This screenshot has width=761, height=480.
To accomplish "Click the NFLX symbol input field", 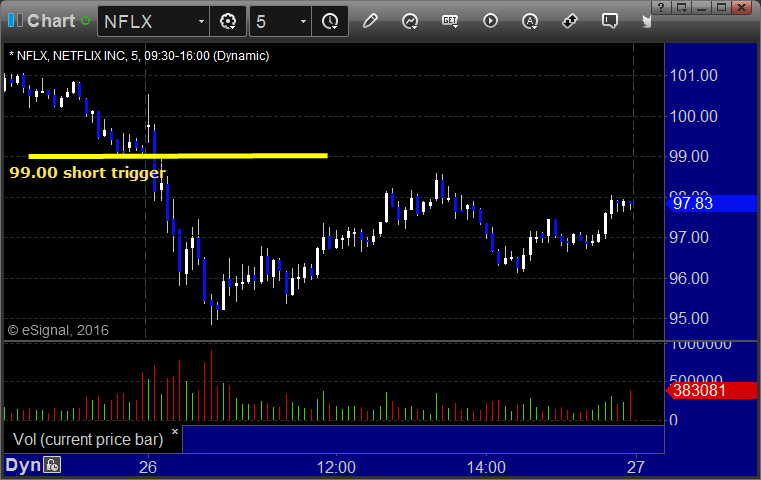I will coord(147,21).
